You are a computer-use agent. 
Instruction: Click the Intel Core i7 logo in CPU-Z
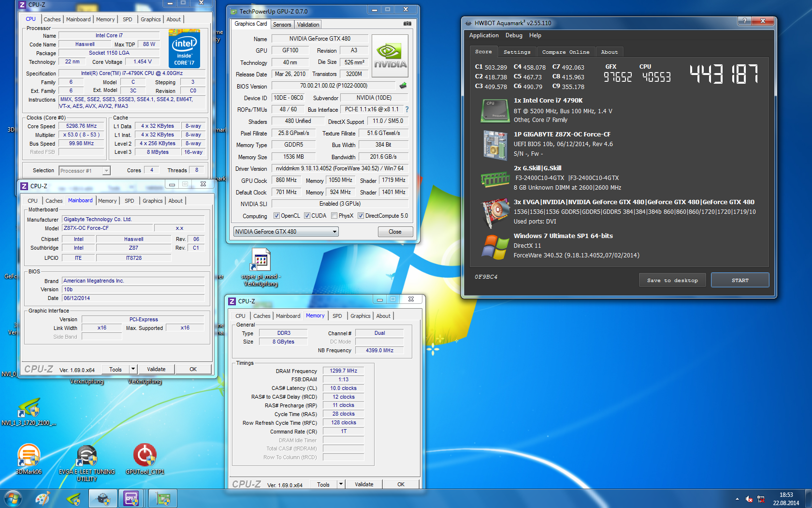tap(184, 48)
